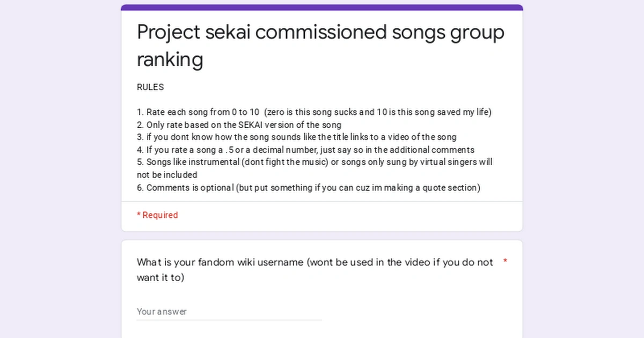Click the form title "Project sekai commissioned songs group ranking"
644x338 pixels.
pos(320,46)
